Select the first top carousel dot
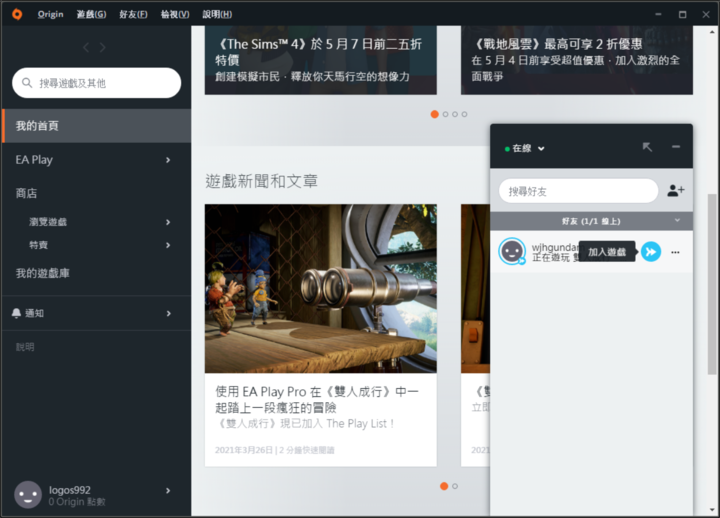 tap(434, 114)
